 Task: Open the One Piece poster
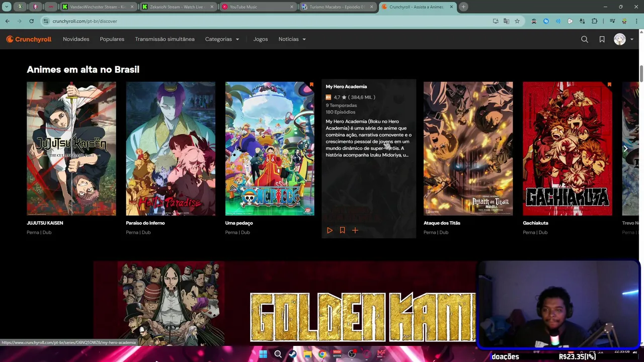click(270, 149)
